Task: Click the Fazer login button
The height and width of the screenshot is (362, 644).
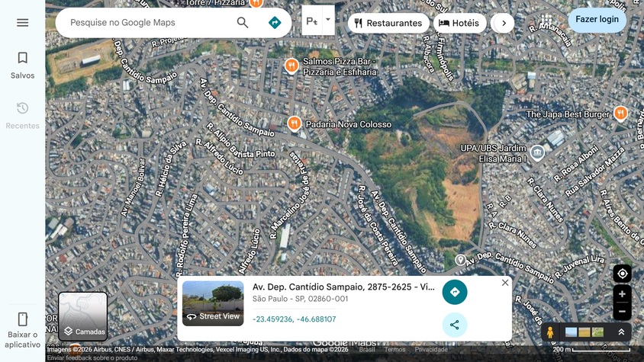Action: pos(597,19)
